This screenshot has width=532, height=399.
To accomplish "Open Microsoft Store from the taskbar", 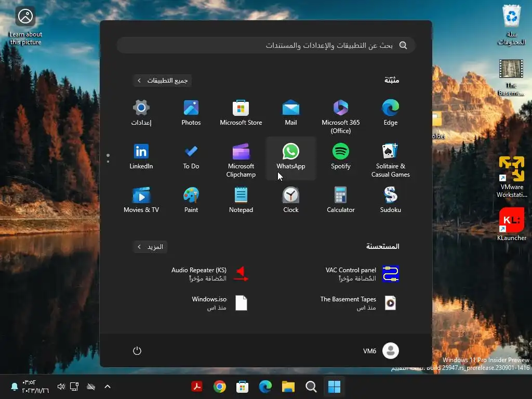I will [242, 387].
